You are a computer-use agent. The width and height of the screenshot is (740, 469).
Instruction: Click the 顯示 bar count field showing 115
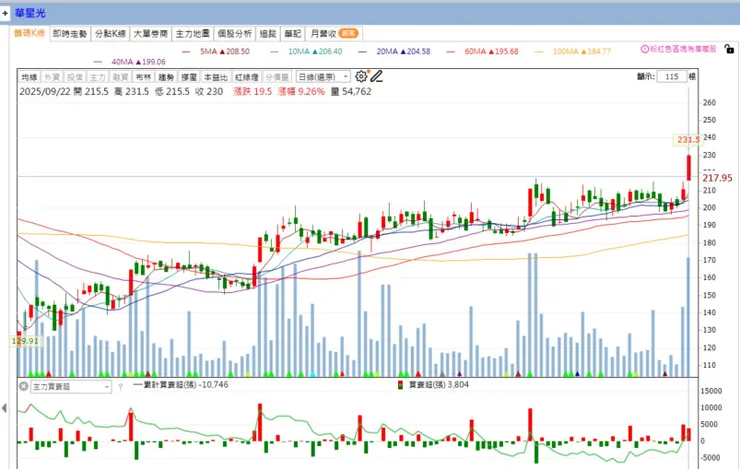pos(672,76)
